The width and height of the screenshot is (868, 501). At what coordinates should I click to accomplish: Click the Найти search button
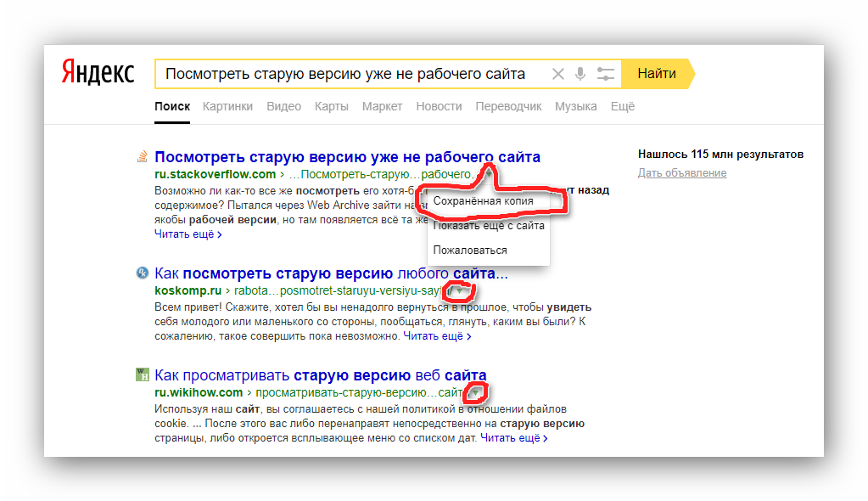(x=657, y=74)
